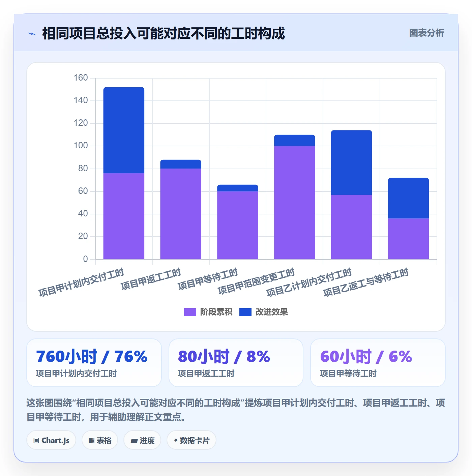Viewport: 472px width, 476px height.
Task: Click the x-axis label 项目乙计划内交付工时
Action: 309,282
